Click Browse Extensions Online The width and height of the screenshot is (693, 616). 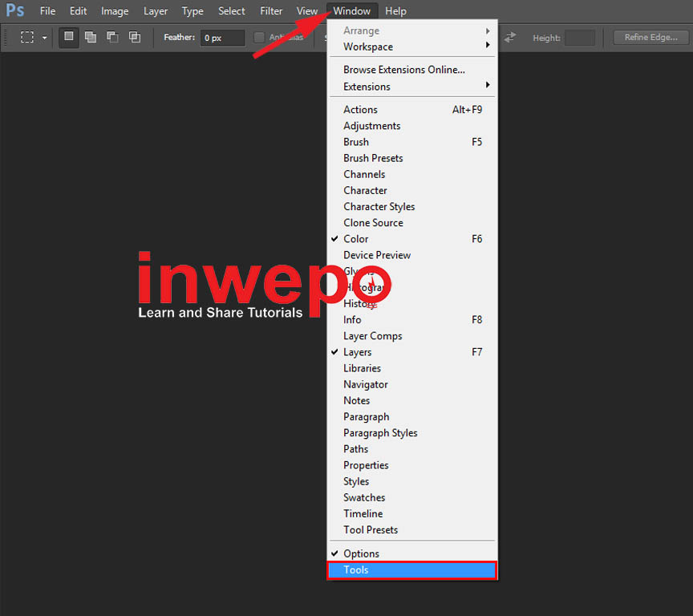coord(403,70)
